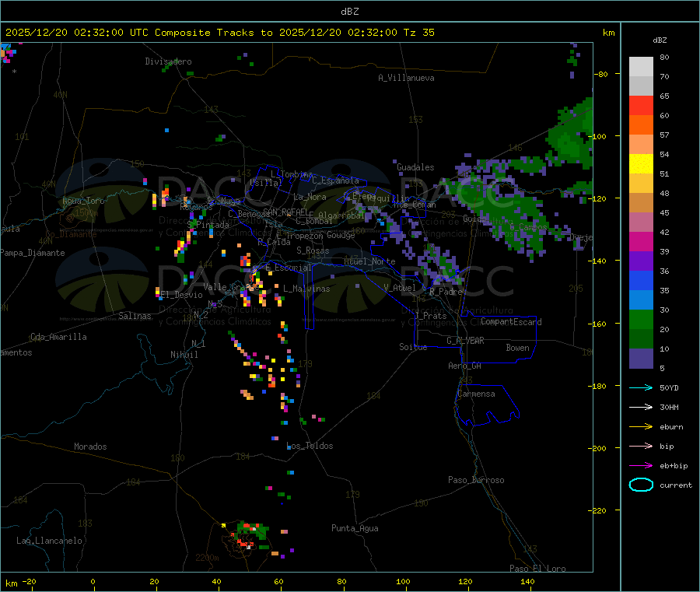Click the Guadales map label
The width and height of the screenshot is (700, 592).
pyautogui.click(x=415, y=167)
